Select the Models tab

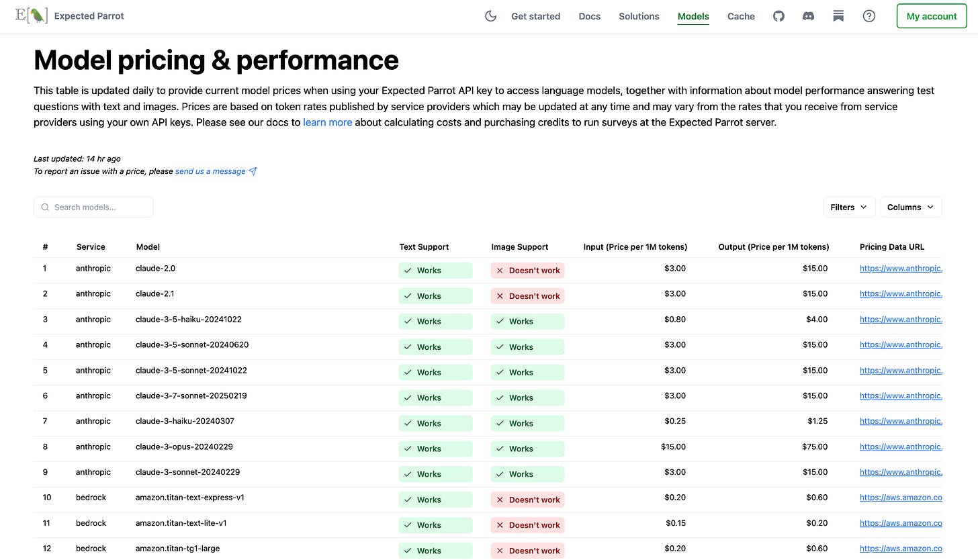click(693, 16)
